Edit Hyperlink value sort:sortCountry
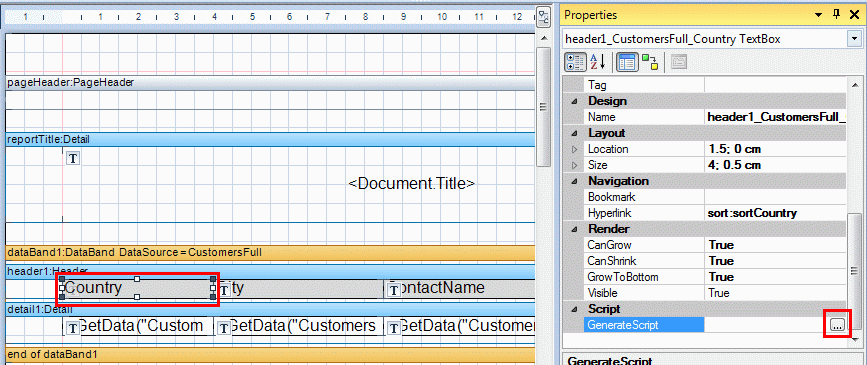Screen dimensions: 867x365 pos(775,213)
